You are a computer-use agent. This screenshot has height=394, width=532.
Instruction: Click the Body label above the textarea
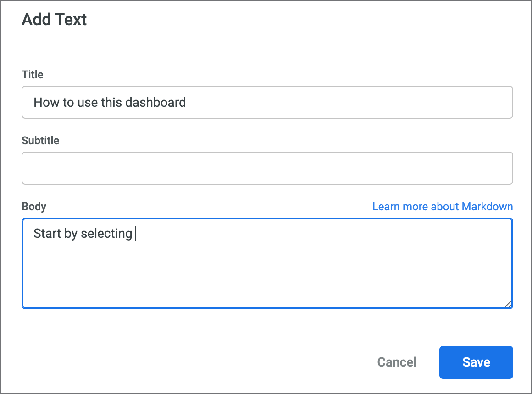33,207
